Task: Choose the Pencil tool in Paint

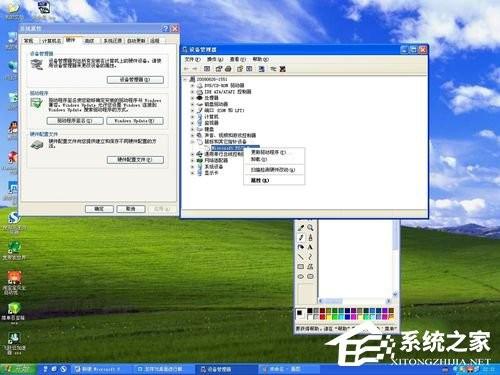Action: [x=301, y=237]
